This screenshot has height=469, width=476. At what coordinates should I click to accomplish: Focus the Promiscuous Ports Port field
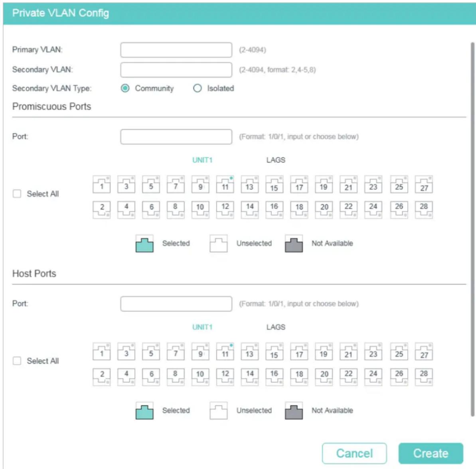coord(176,136)
